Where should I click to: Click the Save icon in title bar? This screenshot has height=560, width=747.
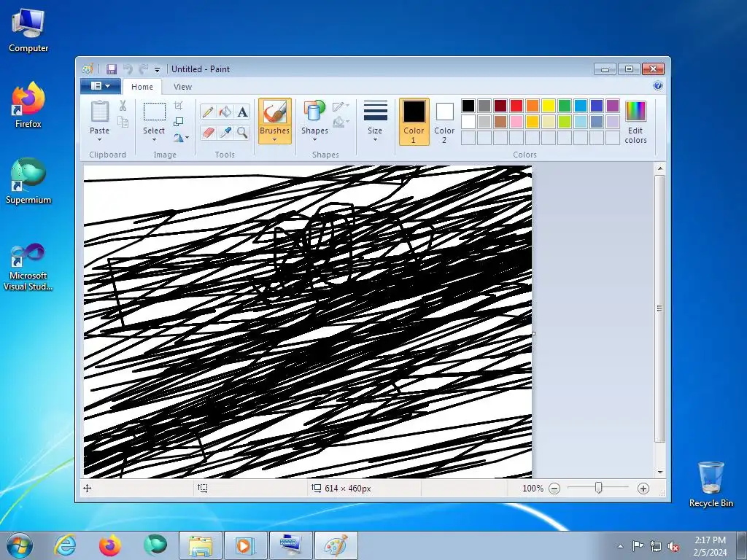coord(112,69)
